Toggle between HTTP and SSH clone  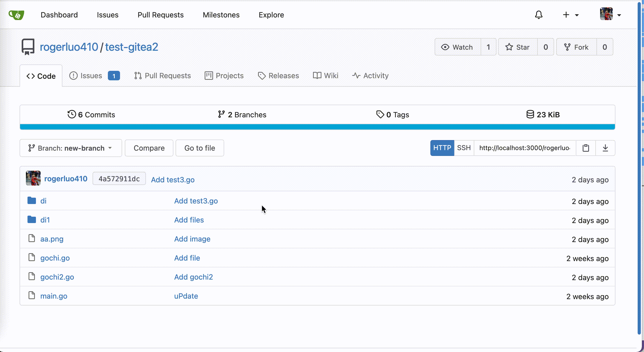tap(464, 148)
